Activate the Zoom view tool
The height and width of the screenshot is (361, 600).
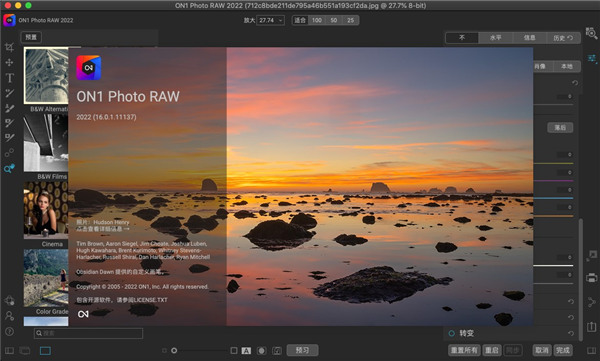click(9, 168)
